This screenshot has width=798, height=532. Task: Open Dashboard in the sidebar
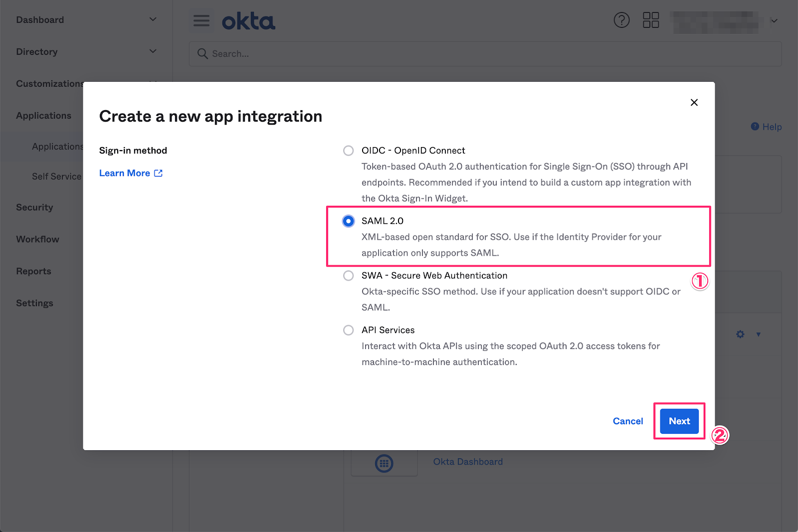(x=40, y=20)
